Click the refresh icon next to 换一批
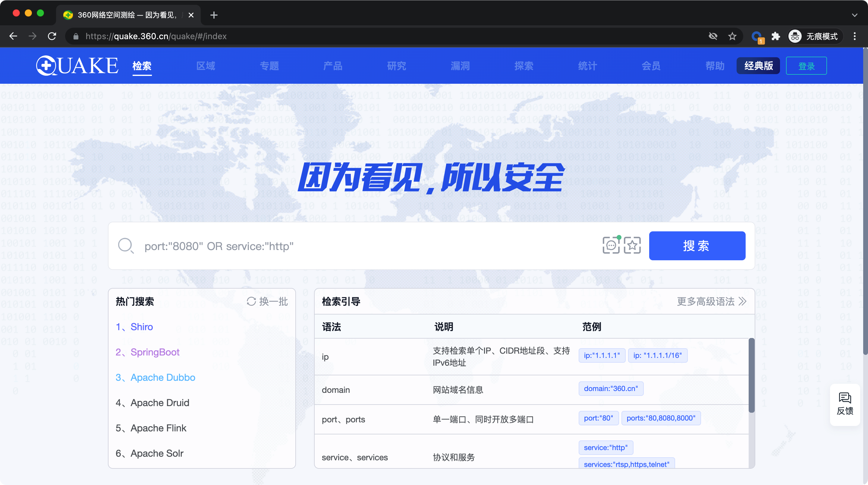 pyautogui.click(x=251, y=302)
